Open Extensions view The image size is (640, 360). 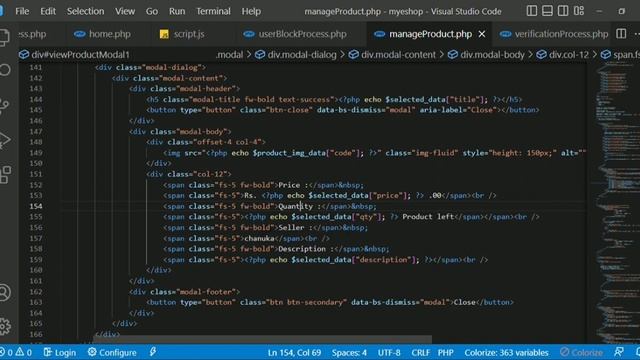(5, 175)
